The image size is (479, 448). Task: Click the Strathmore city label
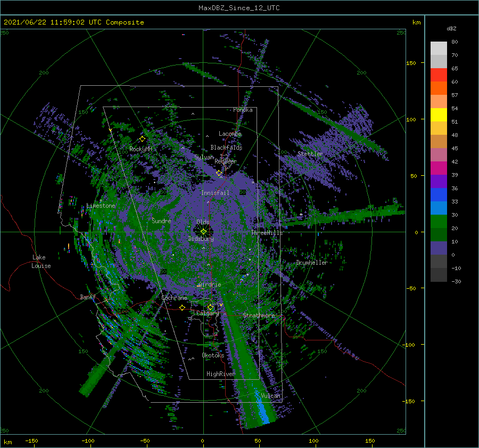259,315
